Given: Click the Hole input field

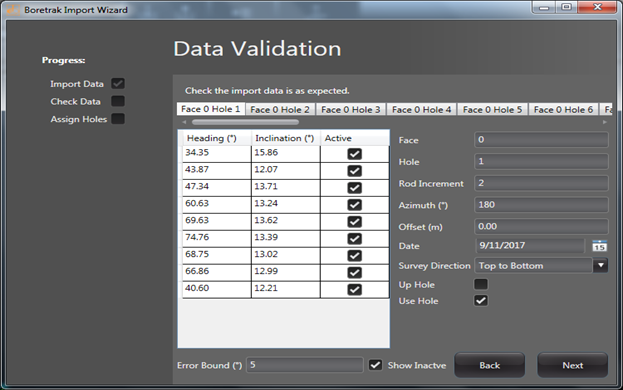Looking at the screenshot, I should (541, 161).
